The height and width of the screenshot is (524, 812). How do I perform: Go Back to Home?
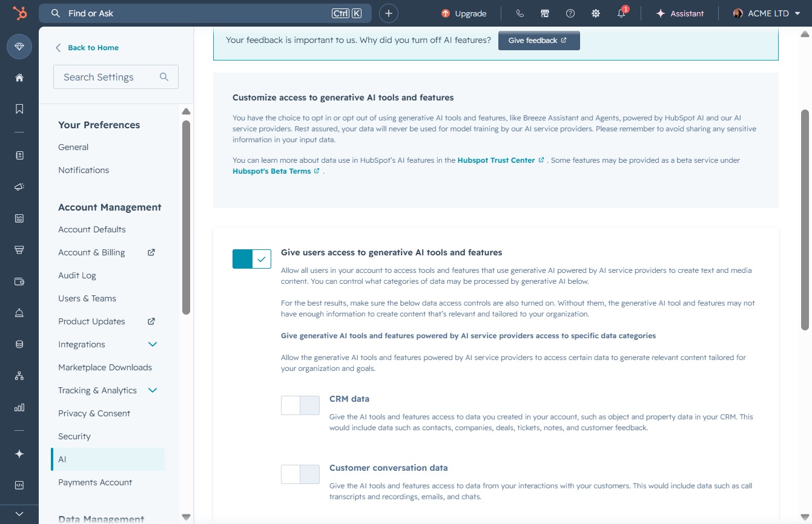pyautogui.click(x=87, y=48)
